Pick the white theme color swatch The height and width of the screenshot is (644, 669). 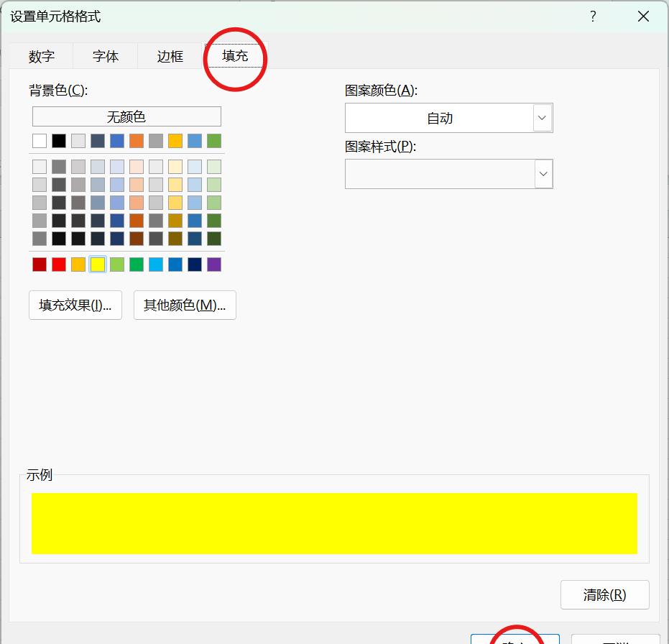(x=40, y=141)
